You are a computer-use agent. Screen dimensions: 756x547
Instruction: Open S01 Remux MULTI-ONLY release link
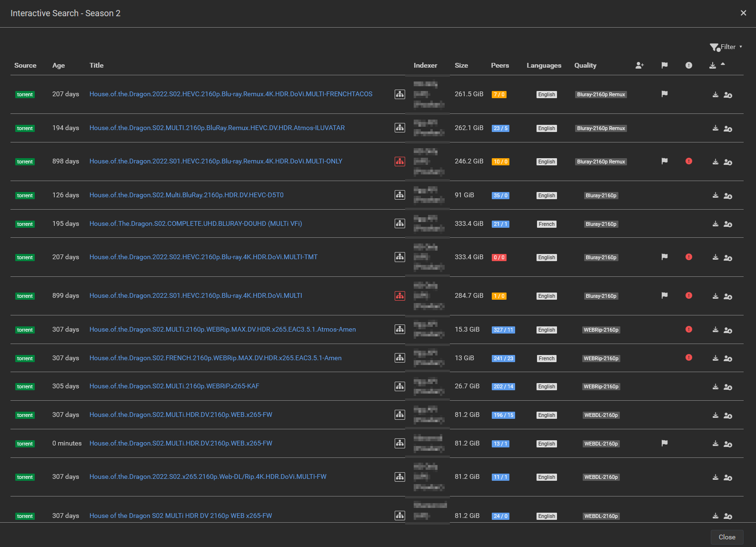[x=216, y=161]
